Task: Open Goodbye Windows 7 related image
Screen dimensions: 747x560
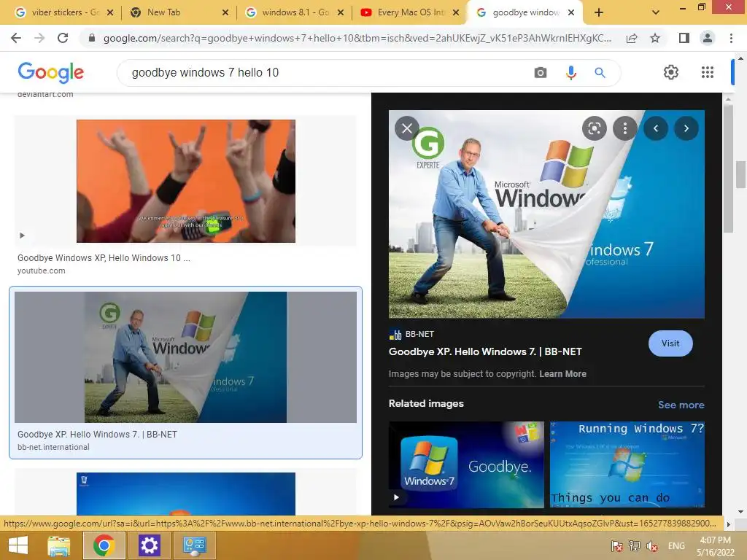Action: pyautogui.click(x=466, y=464)
